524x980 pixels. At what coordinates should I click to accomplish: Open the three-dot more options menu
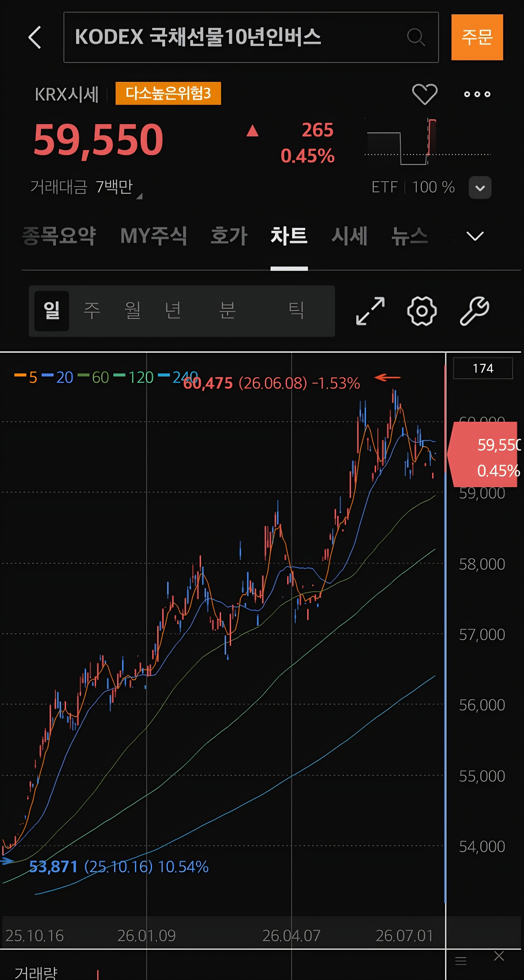click(x=477, y=94)
